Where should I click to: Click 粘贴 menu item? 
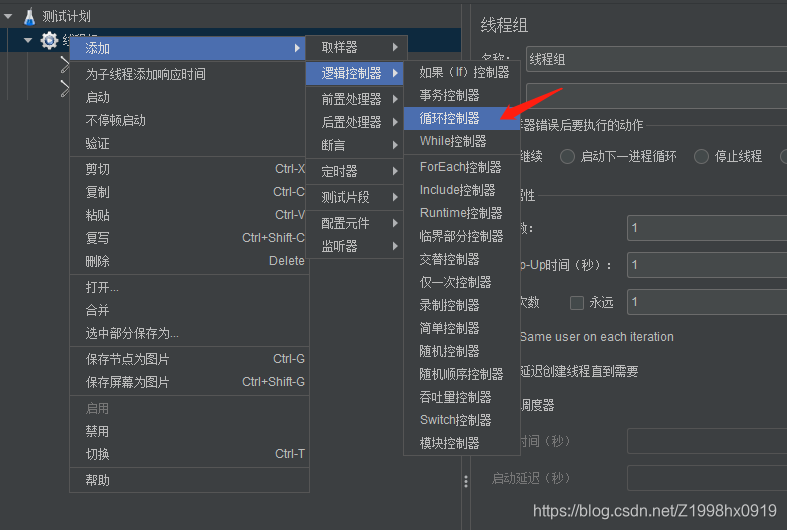[x=189, y=215]
